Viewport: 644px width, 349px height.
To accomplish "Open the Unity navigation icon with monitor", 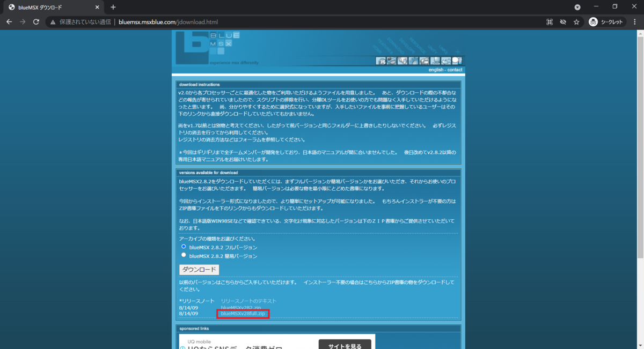I will [x=435, y=61].
